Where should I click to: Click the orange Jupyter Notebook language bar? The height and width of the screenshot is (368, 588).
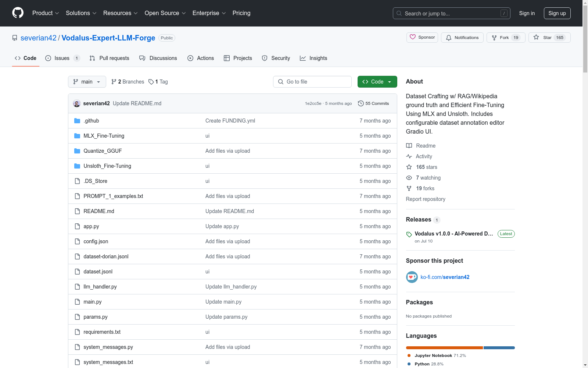(444, 348)
